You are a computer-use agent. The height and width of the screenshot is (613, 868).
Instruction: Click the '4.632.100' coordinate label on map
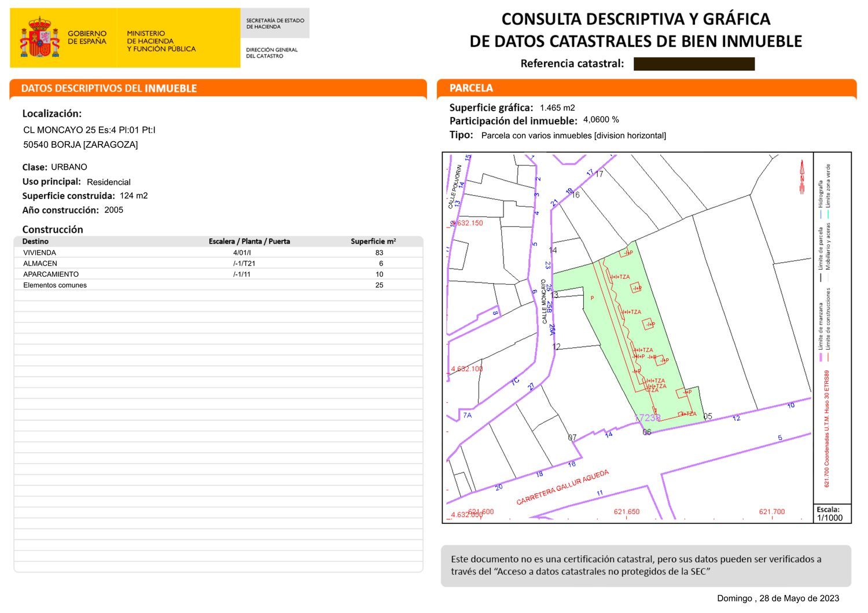467,369
